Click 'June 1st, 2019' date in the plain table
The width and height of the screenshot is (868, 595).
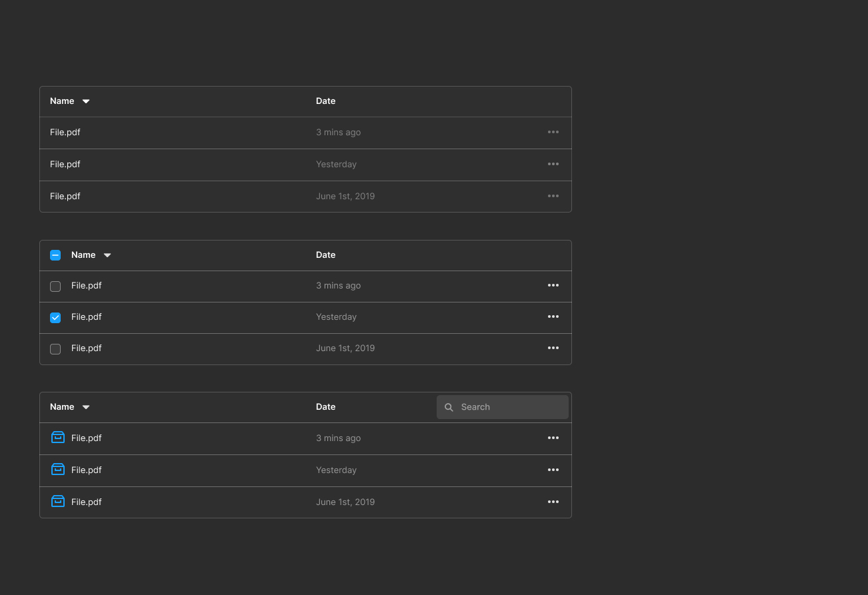345,197
